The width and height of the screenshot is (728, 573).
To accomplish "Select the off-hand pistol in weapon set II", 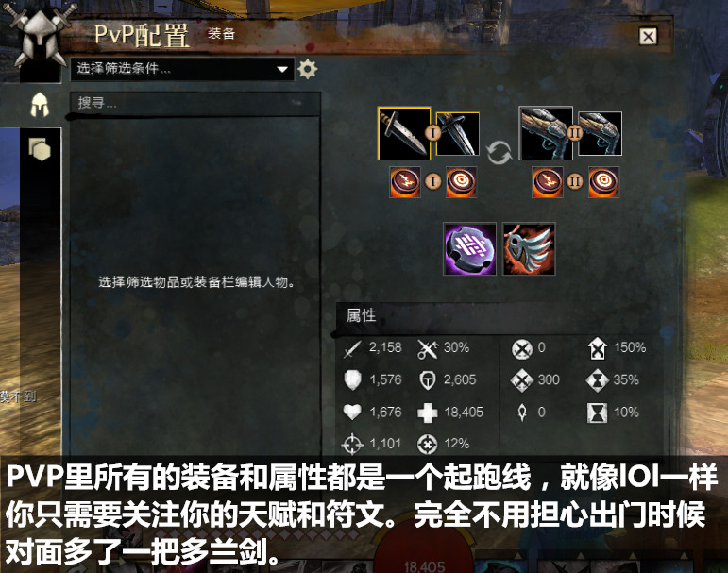I will point(600,134).
